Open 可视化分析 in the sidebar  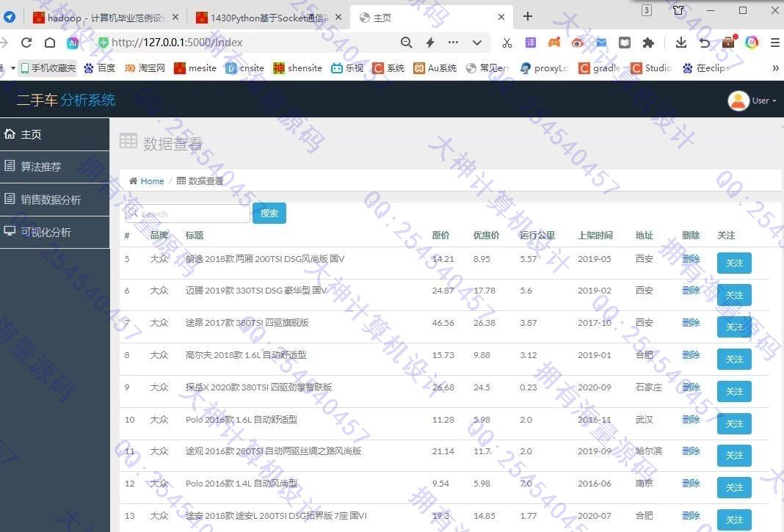(x=54, y=232)
